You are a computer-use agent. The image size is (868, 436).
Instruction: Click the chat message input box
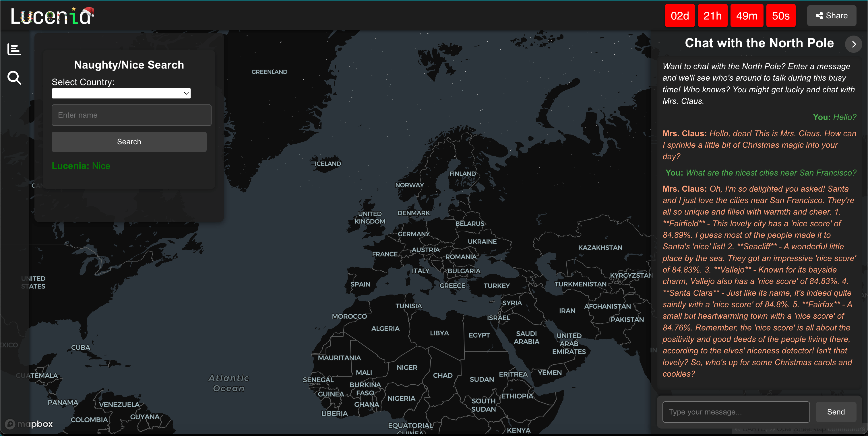[x=736, y=412]
